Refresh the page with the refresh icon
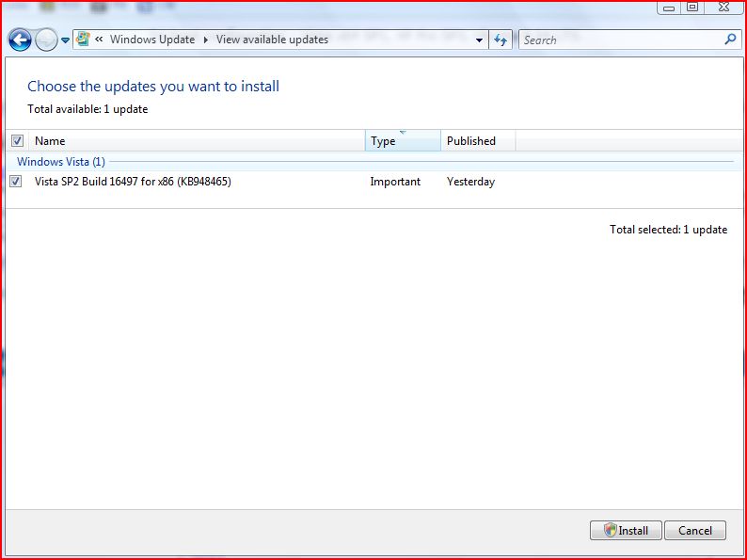This screenshot has height=560, width=747. click(501, 40)
